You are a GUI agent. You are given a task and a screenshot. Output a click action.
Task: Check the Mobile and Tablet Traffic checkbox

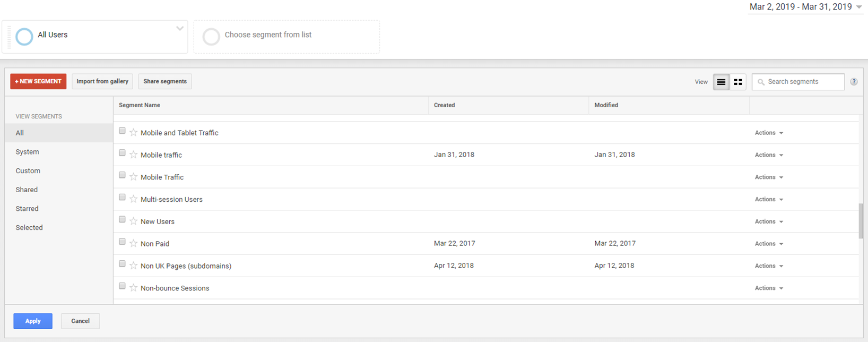click(x=122, y=131)
